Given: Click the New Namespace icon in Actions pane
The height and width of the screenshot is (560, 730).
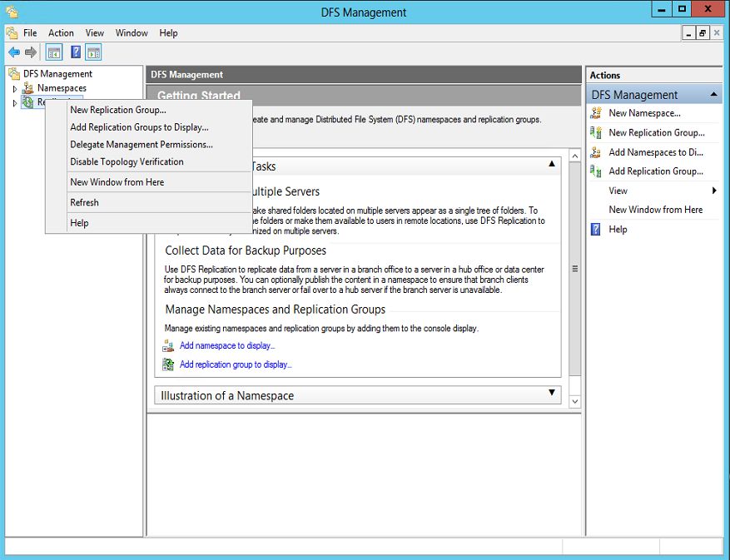Looking at the screenshot, I should pos(596,113).
